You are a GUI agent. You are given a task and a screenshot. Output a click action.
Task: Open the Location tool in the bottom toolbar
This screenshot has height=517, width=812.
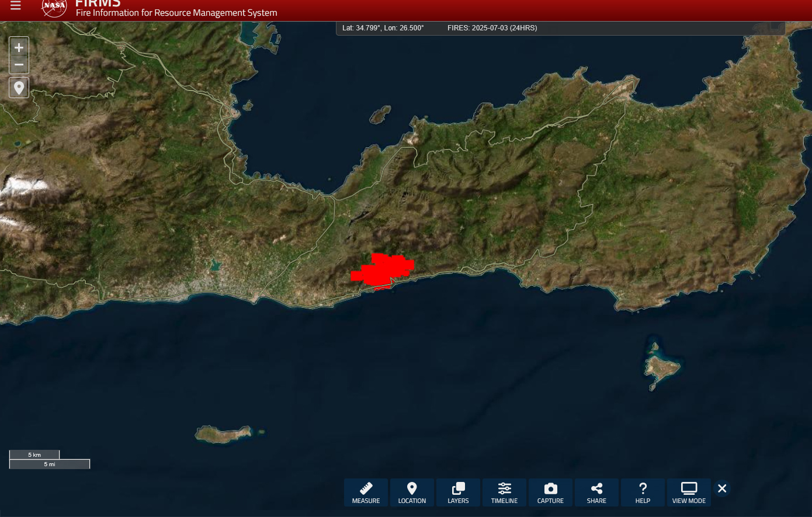coord(412,492)
